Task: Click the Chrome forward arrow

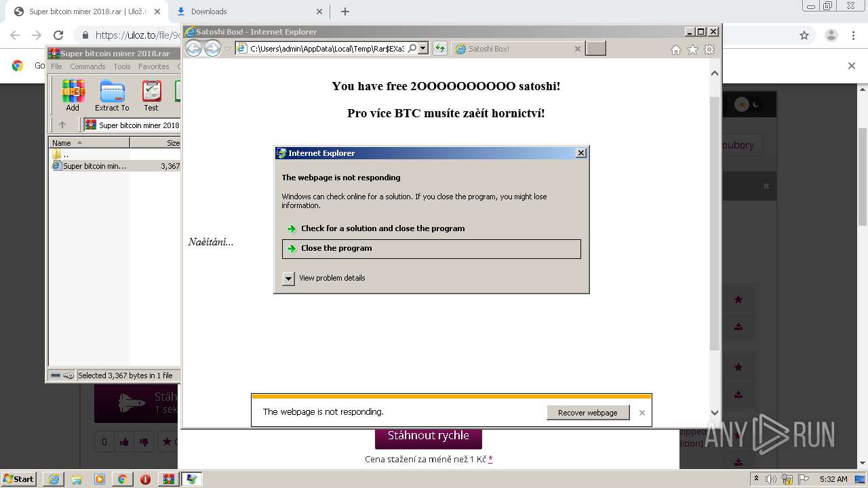Action: [x=37, y=35]
